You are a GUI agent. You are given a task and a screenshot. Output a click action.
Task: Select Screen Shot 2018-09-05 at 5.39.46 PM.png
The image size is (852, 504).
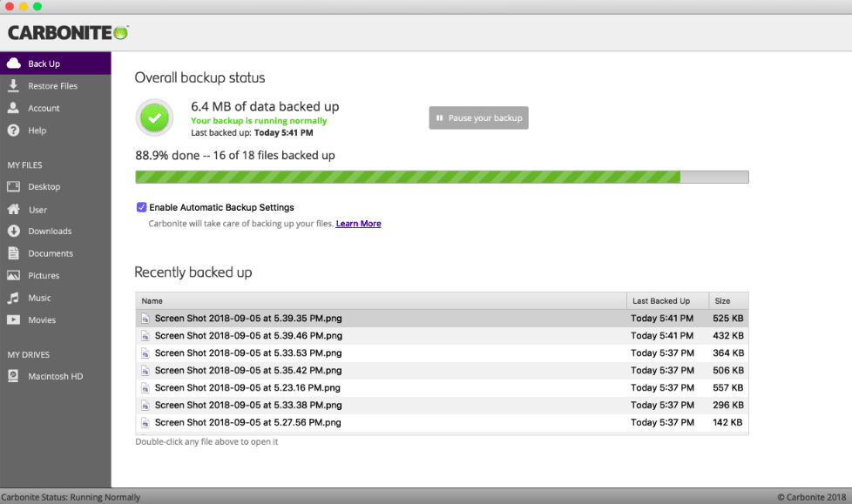(442, 336)
